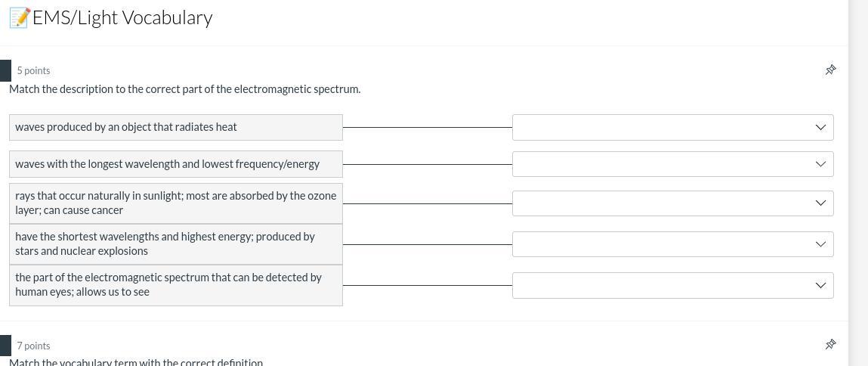The image size is (868, 366).
Task: Select the 'radiates heat' description box
Action: click(x=175, y=127)
